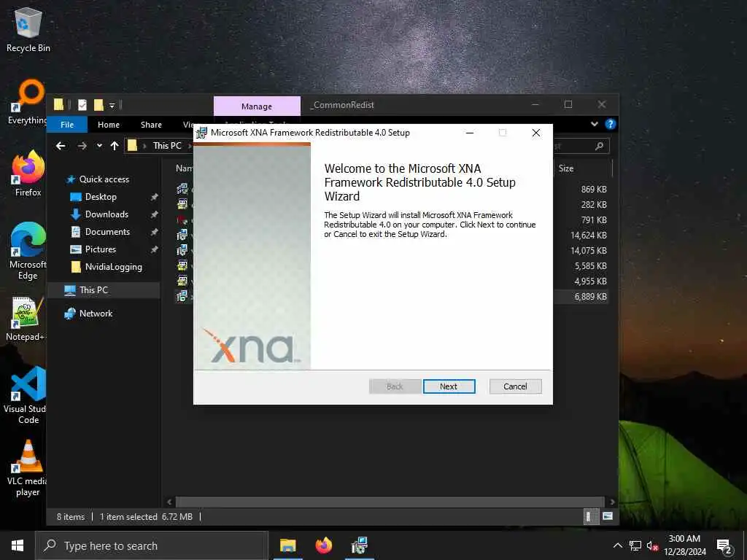The image size is (747, 560).
Task: Open Recycle Bin on the desktop
Action: [x=28, y=31]
